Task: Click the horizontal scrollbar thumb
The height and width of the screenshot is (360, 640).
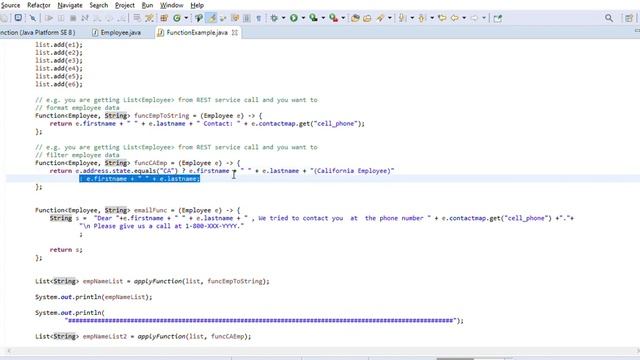Action: (x=455, y=359)
